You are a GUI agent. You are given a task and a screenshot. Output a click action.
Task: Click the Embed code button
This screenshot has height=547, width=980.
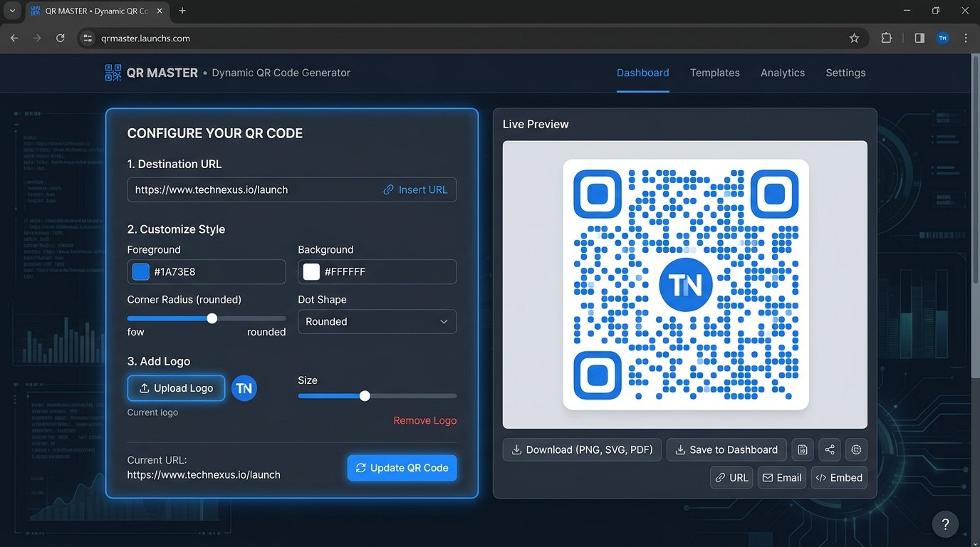839,477
